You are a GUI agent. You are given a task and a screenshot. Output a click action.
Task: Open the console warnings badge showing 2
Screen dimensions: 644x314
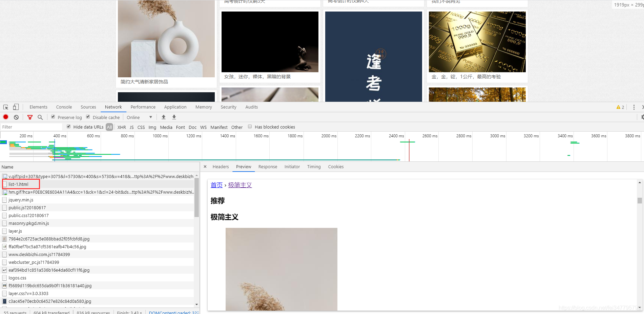(620, 107)
